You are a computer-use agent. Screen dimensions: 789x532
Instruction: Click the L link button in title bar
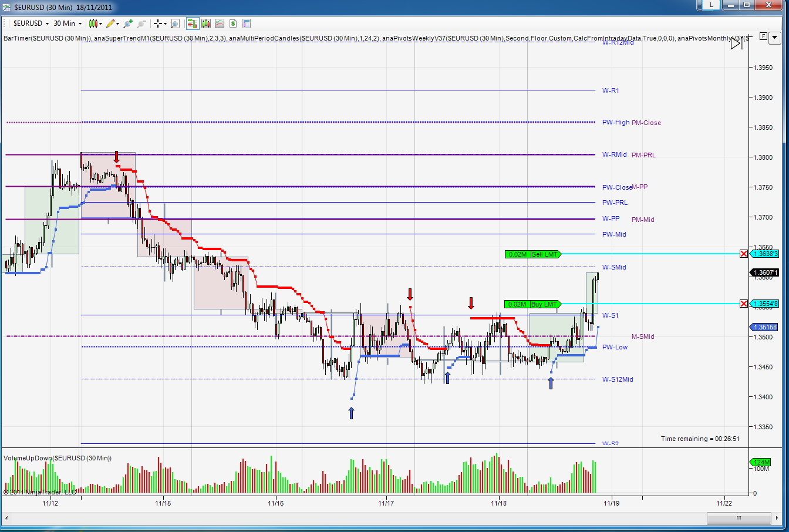[x=711, y=5]
